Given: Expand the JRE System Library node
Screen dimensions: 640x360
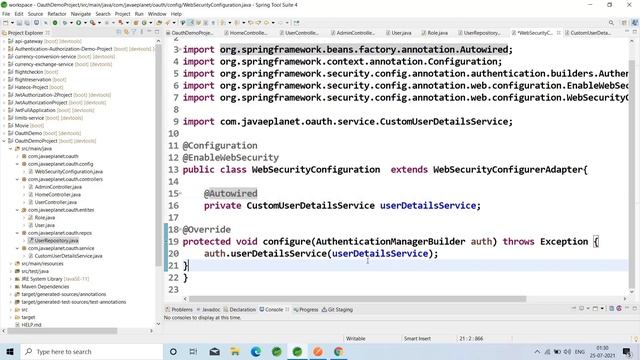Looking at the screenshot, I should tap(11, 279).
